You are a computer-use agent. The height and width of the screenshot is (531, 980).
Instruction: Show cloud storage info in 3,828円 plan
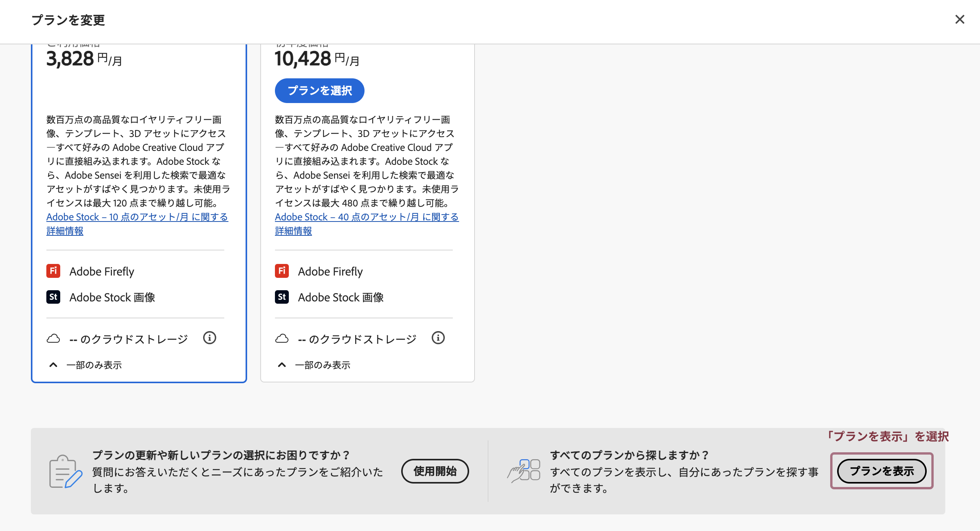210,338
